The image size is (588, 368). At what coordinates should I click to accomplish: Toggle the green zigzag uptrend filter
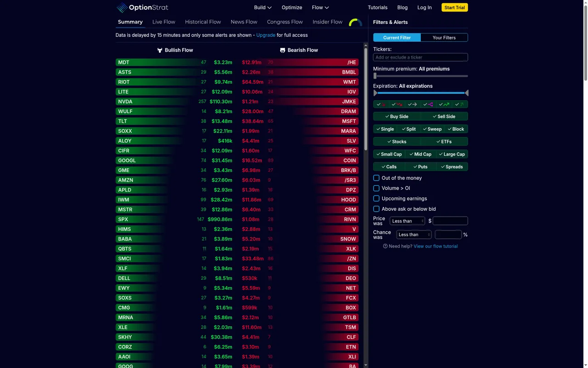click(x=444, y=104)
